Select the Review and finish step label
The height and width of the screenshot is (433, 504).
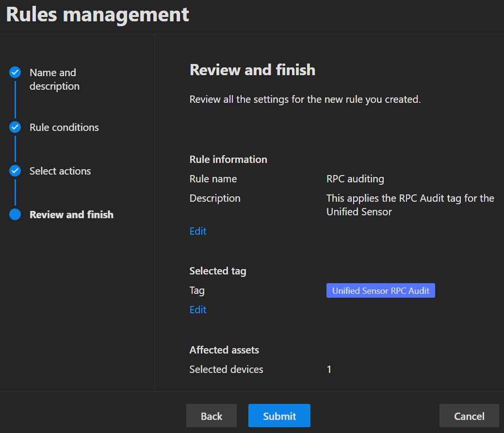tap(71, 215)
